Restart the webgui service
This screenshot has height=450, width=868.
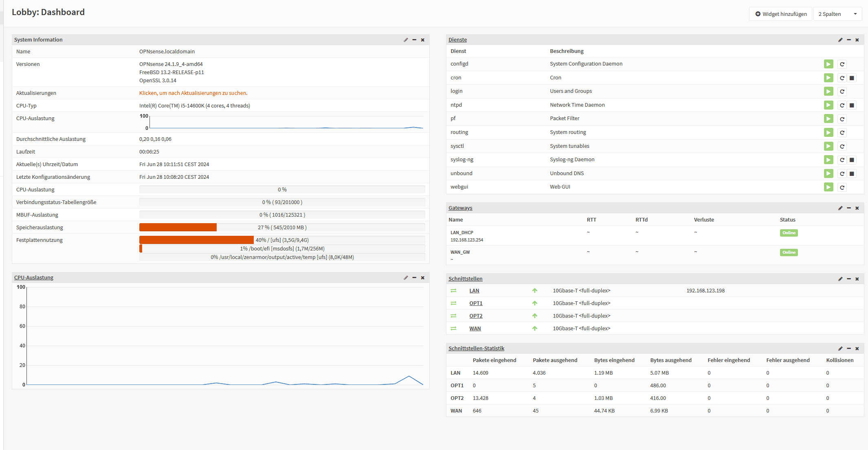point(842,187)
